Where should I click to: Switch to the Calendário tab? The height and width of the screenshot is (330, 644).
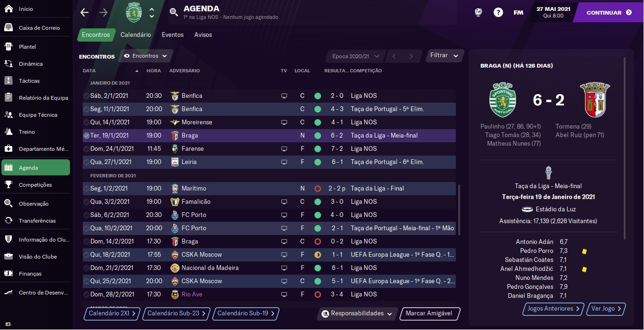136,35
